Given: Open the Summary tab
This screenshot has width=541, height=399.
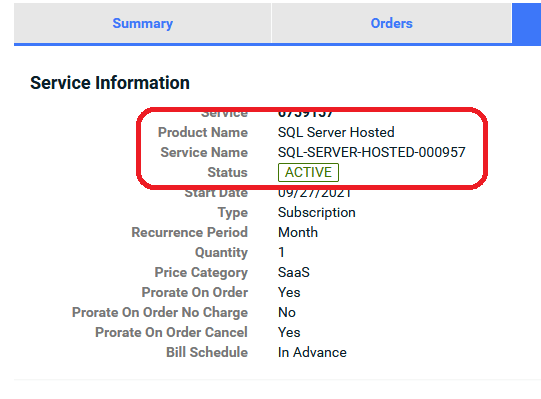Looking at the screenshot, I should point(142,23).
